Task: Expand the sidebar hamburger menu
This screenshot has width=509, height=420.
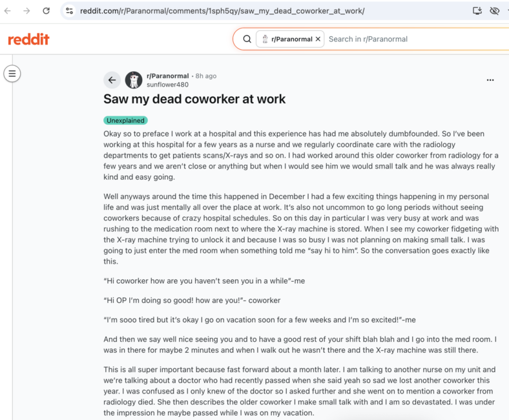Action: pyautogui.click(x=12, y=74)
